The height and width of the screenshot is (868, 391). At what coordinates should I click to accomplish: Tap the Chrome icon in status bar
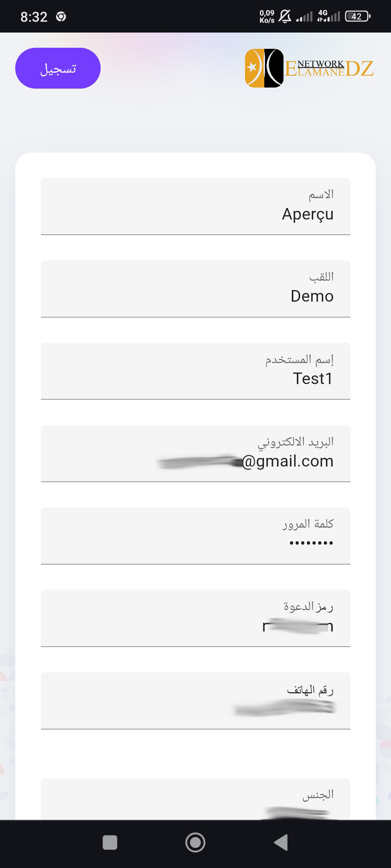[x=61, y=17]
